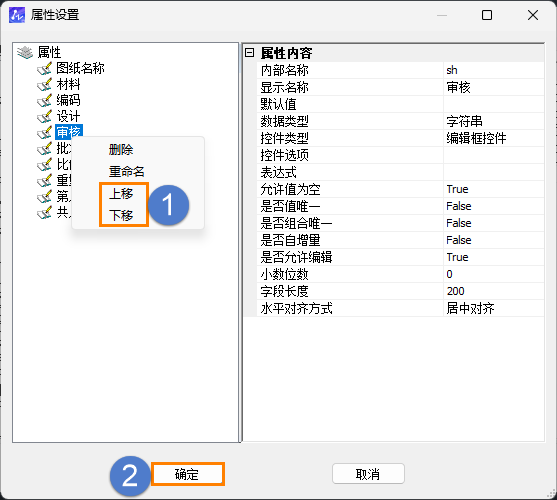Select the highlighted 审核 node
This screenshot has height=500, width=557.
point(69,132)
